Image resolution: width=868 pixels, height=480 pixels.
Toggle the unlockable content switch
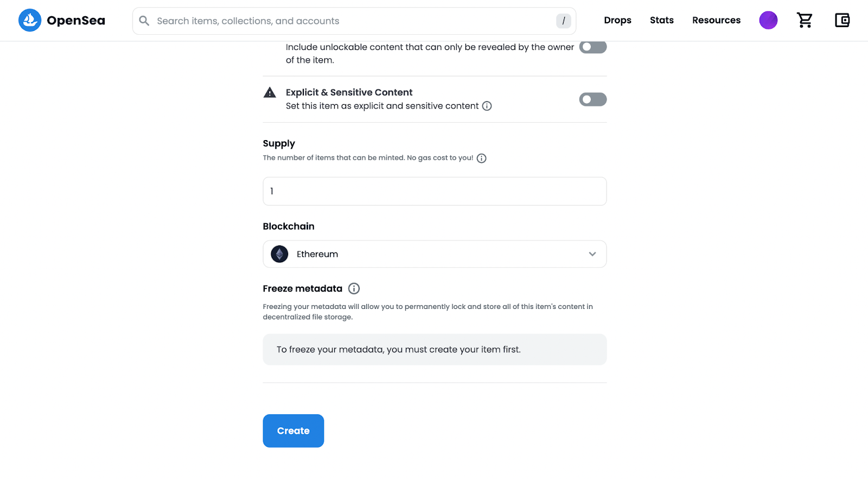pos(592,47)
